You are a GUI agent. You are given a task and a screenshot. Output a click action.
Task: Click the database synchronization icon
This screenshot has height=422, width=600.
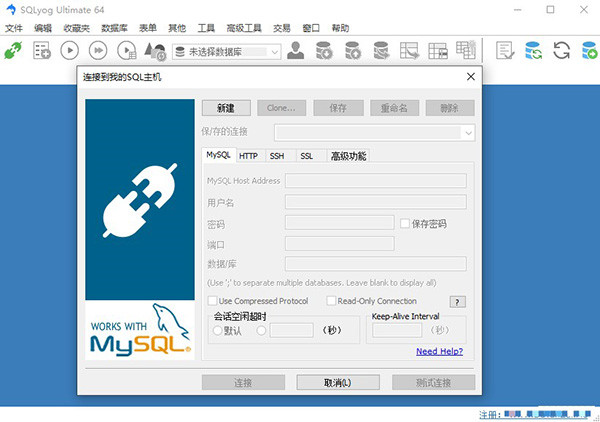pos(533,50)
